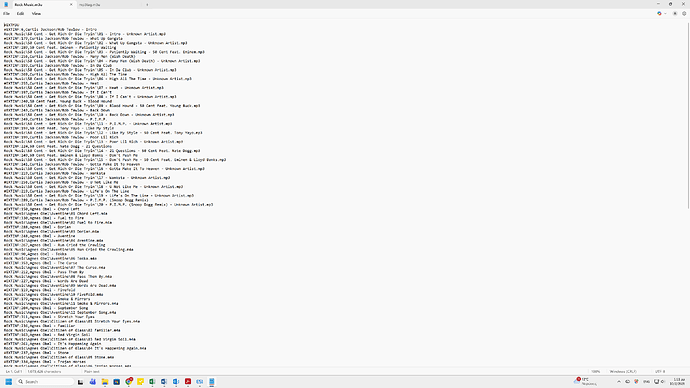The width and height of the screenshot is (690, 388).
Task: Click the 12 September Song.m4a line
Action: click(60, 312)
